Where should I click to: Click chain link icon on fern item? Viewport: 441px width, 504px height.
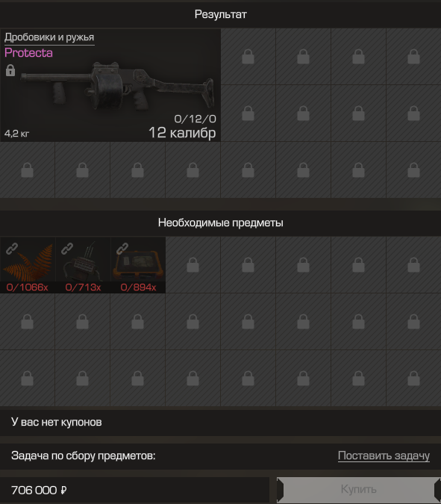(x=12, y=249)
